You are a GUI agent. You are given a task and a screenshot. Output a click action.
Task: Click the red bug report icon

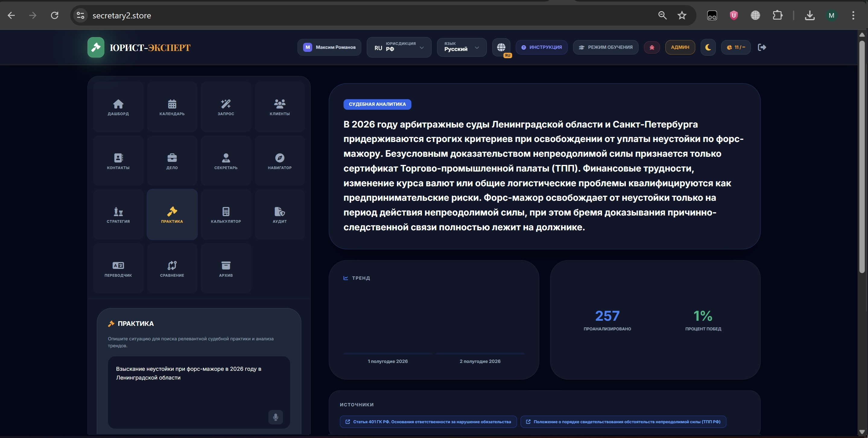(652, 47)
